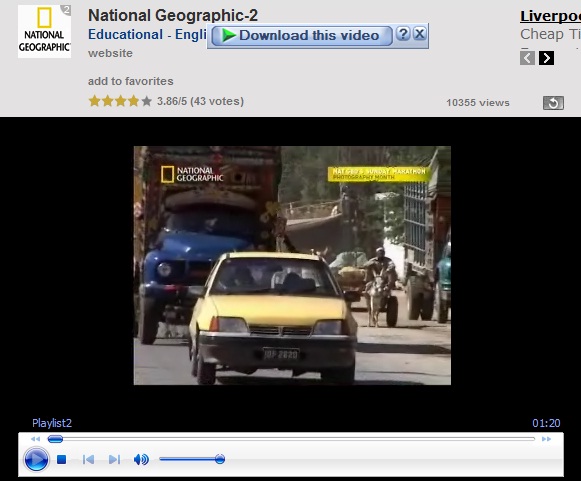Skip to the next track
This screenshot has width=581, height=481.
pyautogui.click(x=114, y=460)
